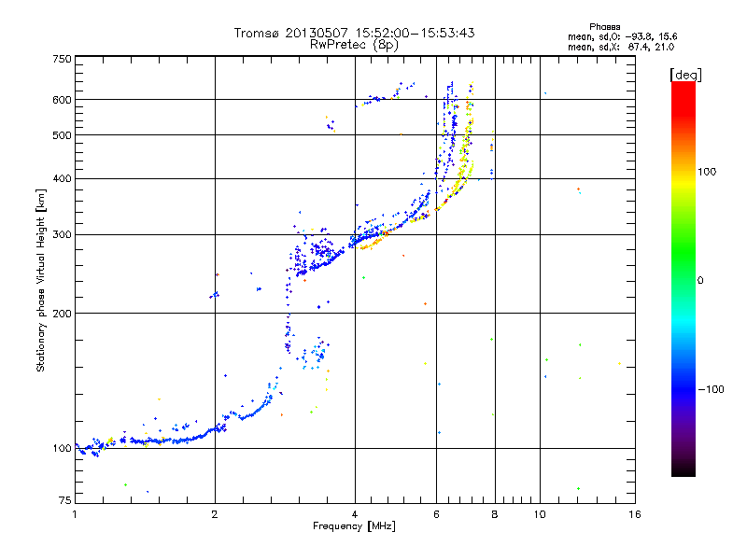Screen dimensions: 747x560
Task: Click the x-axis tick '1'
Action: coord(75,514)
